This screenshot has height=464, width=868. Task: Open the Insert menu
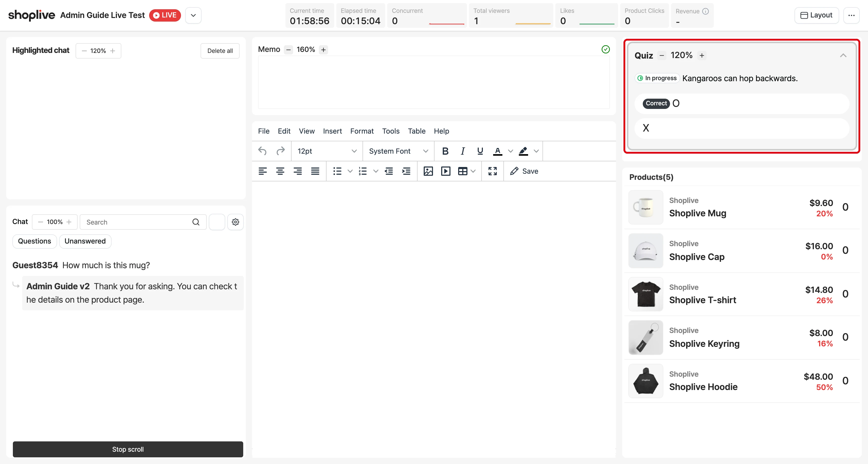coord(332,131)
